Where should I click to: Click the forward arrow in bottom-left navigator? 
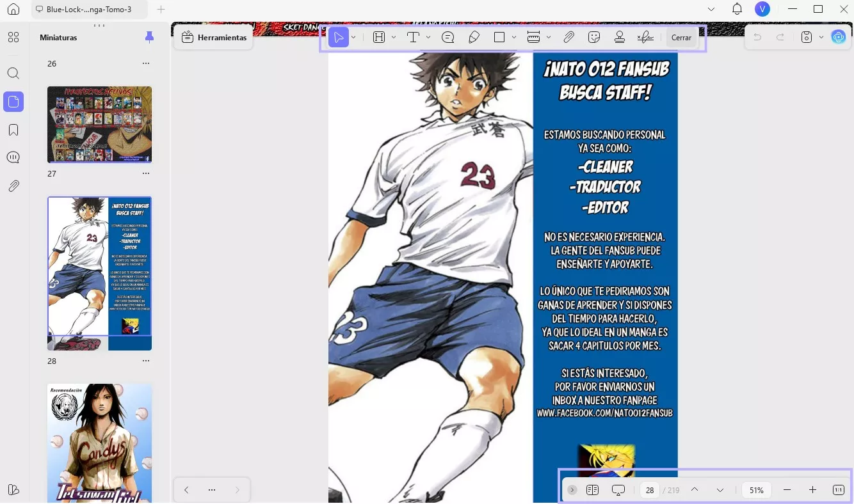(238, 490)
